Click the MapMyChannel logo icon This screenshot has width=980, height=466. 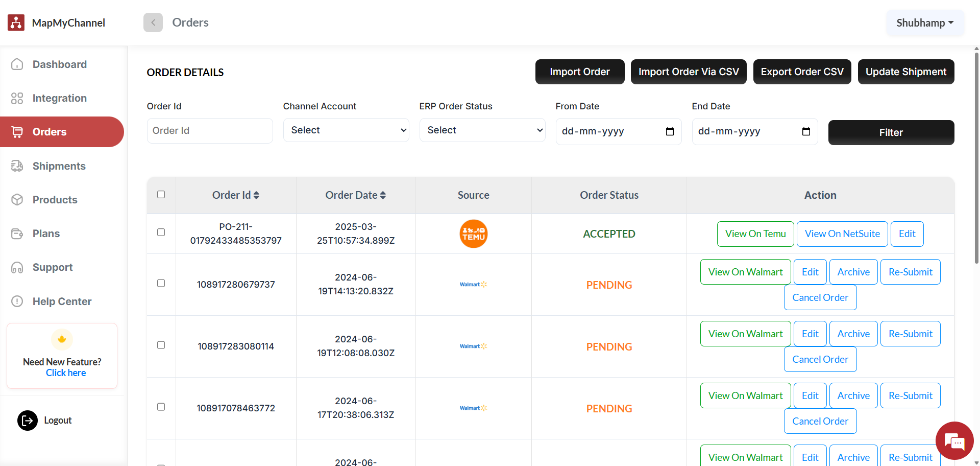[x=16, y=22]
